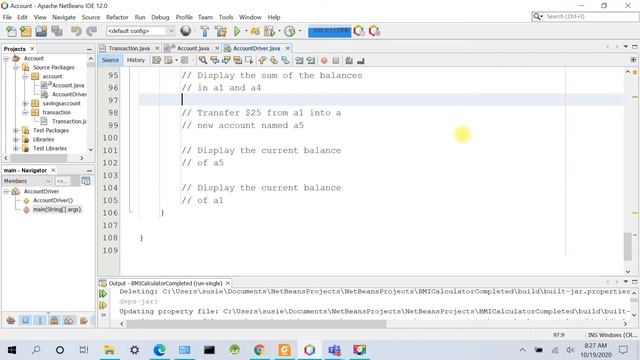Click the Shift Line Right icon
Viewport: 640px width, 360px height.
pos(311,60)
